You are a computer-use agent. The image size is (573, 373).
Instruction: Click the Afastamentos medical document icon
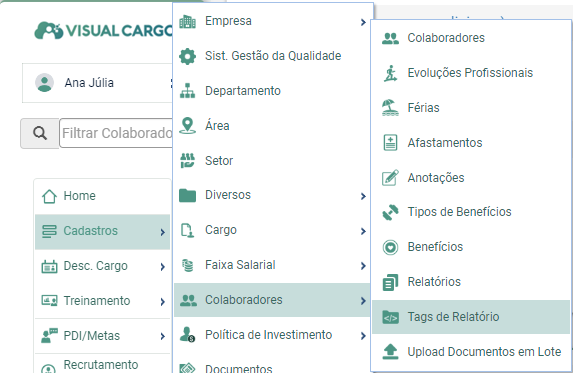[x=390, y=142]
